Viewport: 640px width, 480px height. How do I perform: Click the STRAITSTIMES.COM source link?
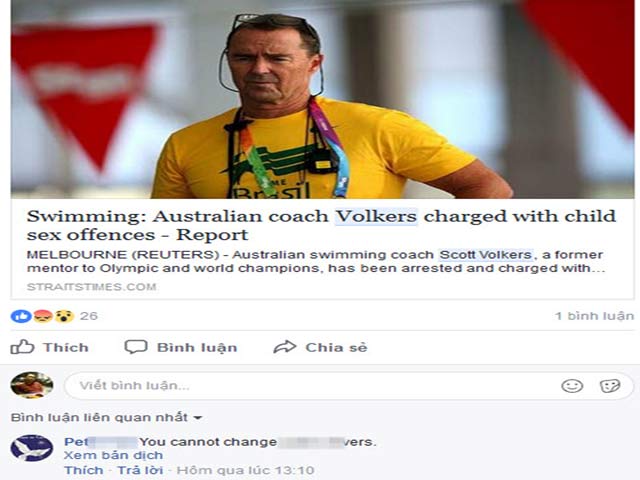coord(92,287)
